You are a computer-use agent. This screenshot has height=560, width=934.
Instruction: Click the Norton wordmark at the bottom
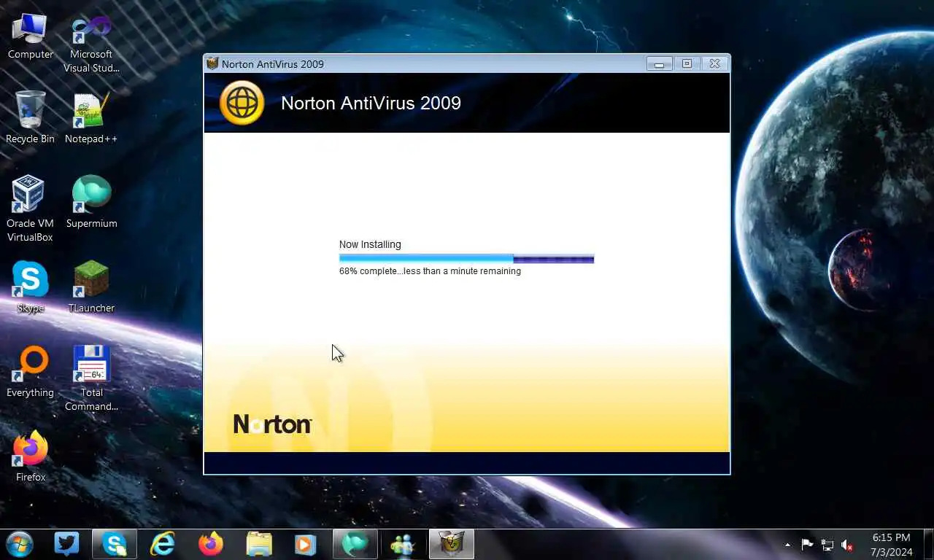(273, 424)
